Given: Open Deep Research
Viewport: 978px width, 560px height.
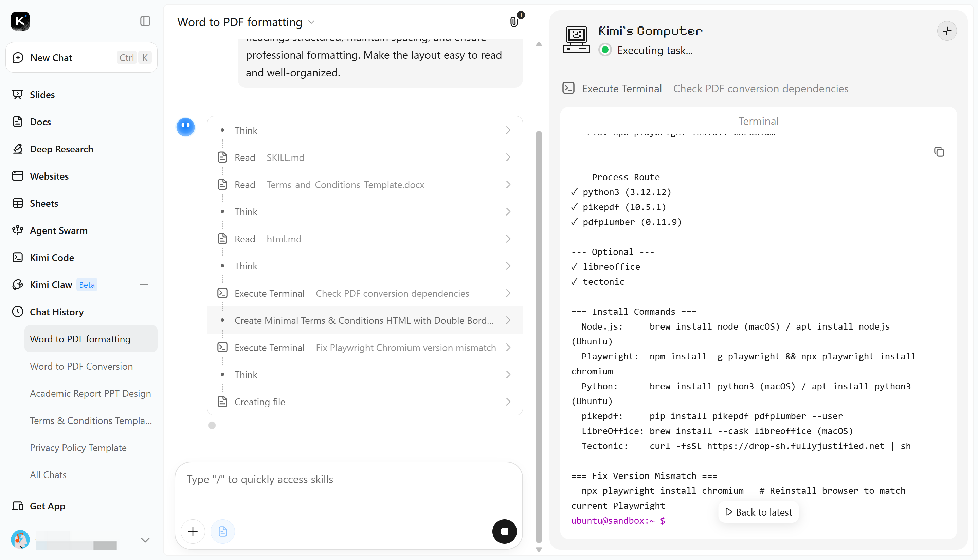Looking at the screenshot, I should point(81,149).
